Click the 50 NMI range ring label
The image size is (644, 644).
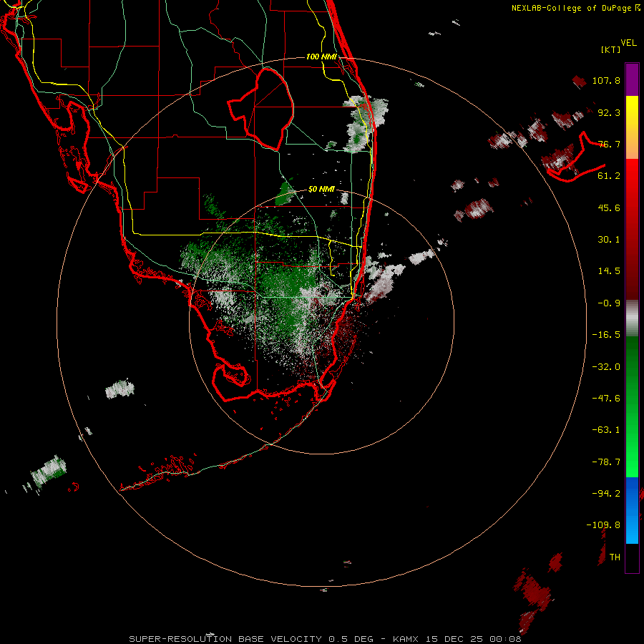pyautogui.click(x=321, y=190)
